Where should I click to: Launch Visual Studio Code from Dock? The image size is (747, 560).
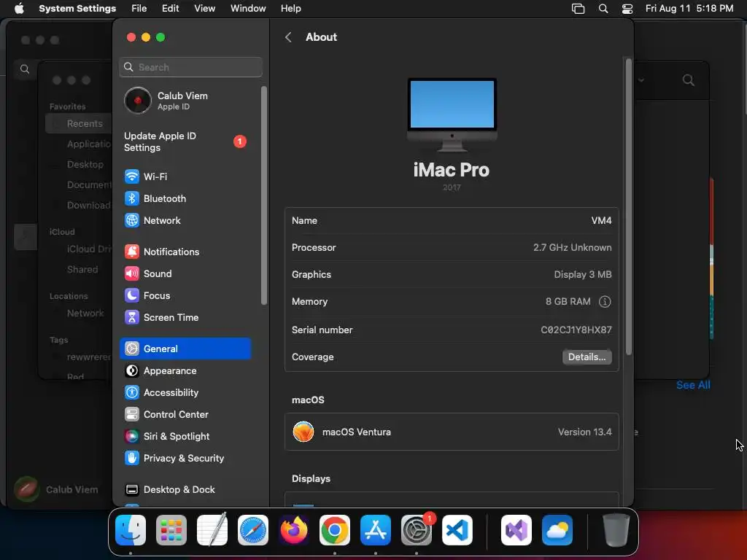tap(457, 530)
